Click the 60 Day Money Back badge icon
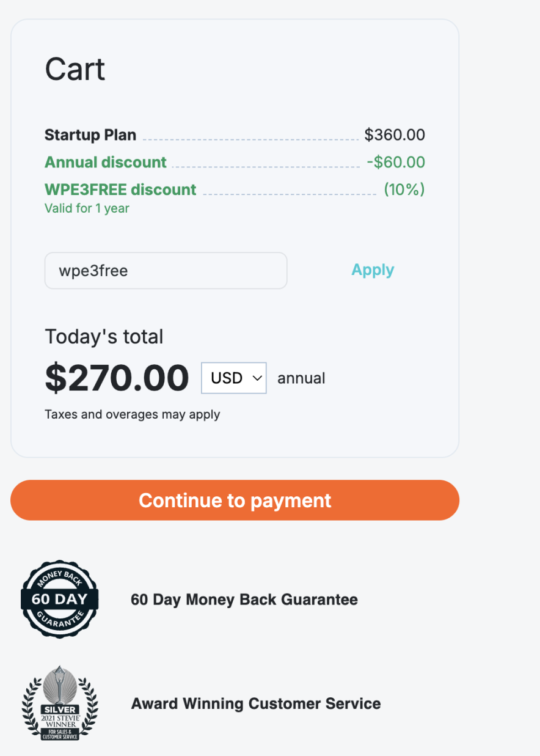The height and width of the screenshot is (756, 540). [60, 599]
